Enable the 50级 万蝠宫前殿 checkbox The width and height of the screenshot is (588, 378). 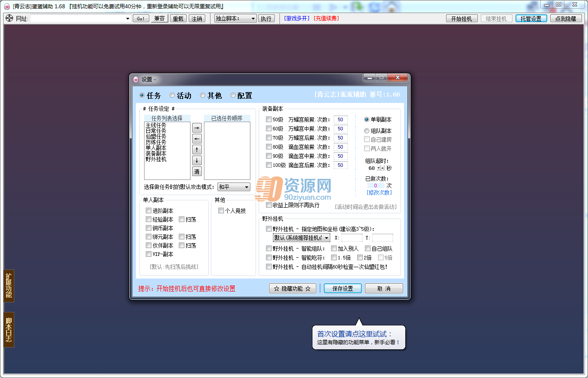point(269,119)
